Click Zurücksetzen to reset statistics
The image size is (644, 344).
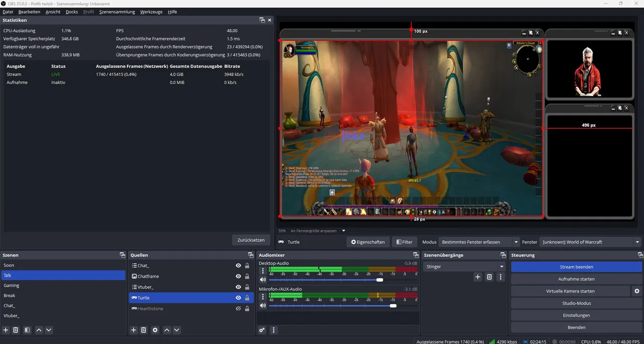click(251, 240)
